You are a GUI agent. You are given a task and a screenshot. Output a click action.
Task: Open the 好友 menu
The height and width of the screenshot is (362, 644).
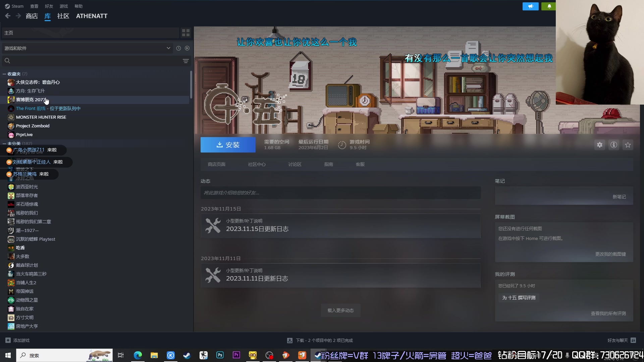click(x=49, y=6)
